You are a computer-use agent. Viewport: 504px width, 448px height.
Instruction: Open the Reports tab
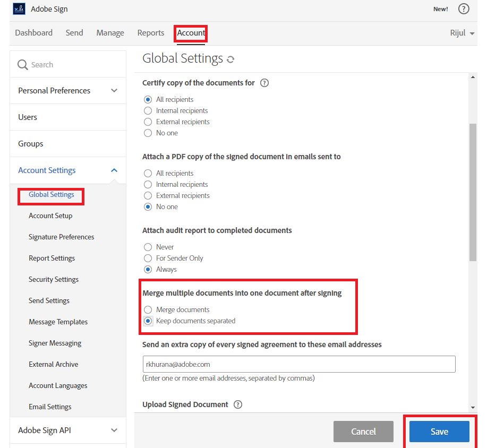150,32
